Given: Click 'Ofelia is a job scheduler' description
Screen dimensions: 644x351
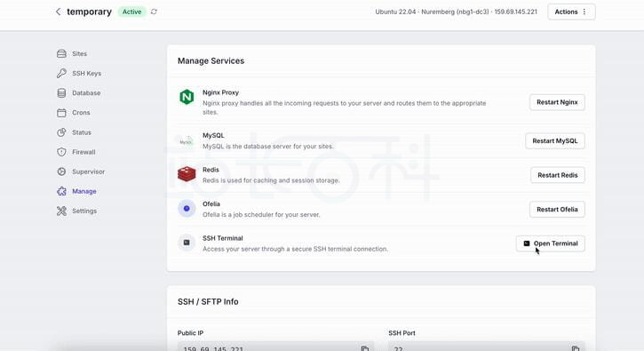Looking at the screenshot, I should 261,214.
